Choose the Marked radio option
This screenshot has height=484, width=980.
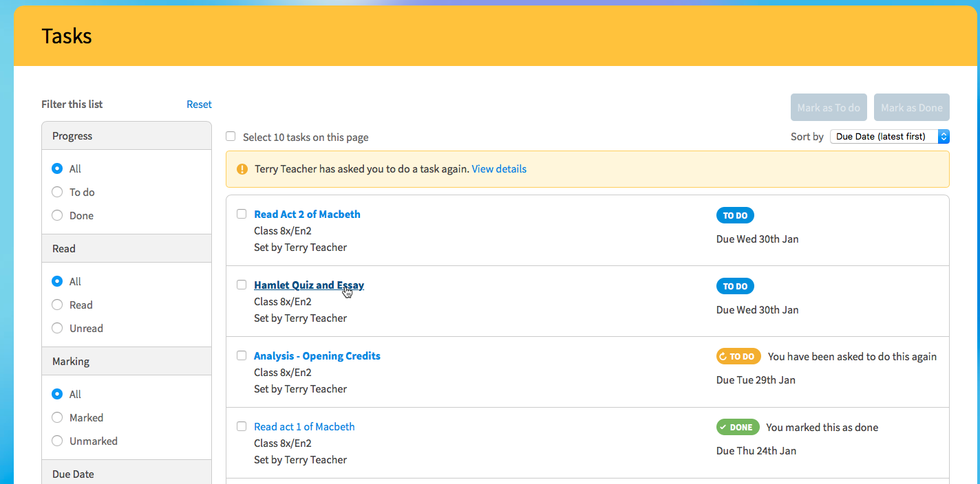pyautogui.click(x=58, y=418)
